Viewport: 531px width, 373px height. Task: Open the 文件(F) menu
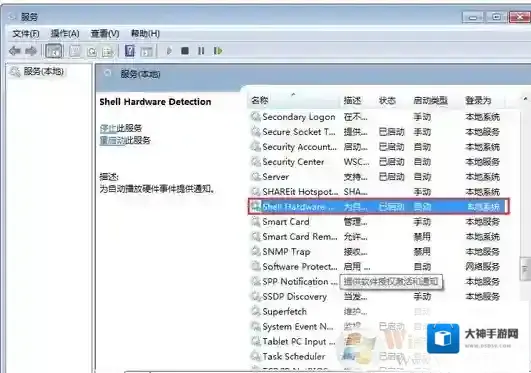(26, 34)
